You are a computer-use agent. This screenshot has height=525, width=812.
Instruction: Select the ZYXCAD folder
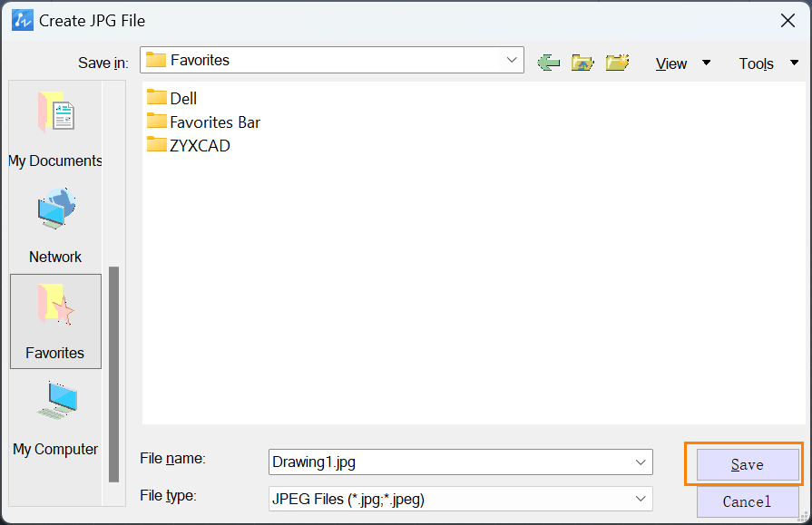tap(189, 145)
